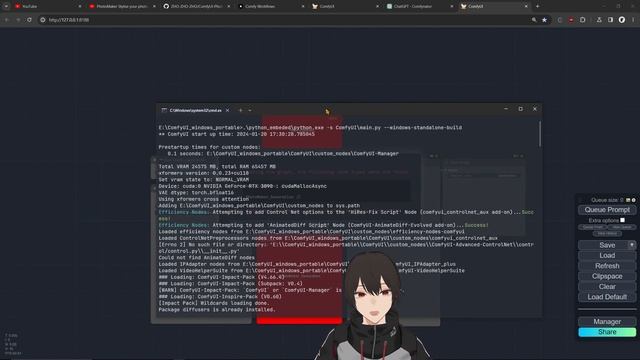Open the browser side panel icon
The image size is (640, 360).
click(x=610, y=20)
